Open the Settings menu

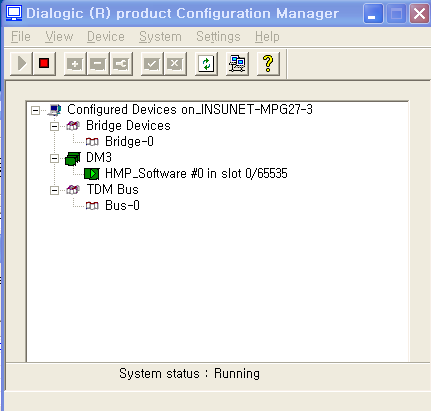click(x=218, y=37)
